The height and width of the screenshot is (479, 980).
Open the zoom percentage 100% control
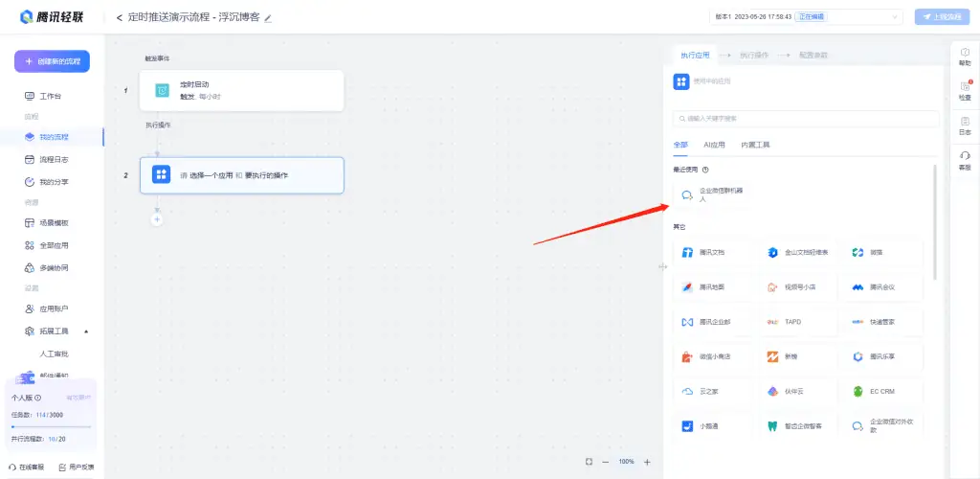(x=626, y=462)
